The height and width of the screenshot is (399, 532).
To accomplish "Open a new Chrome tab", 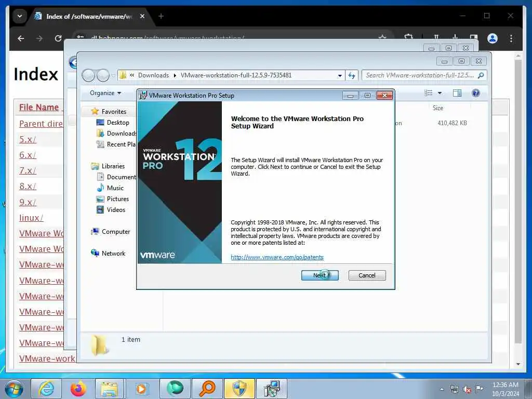I will pyautogui.click(x=161, y=16).
